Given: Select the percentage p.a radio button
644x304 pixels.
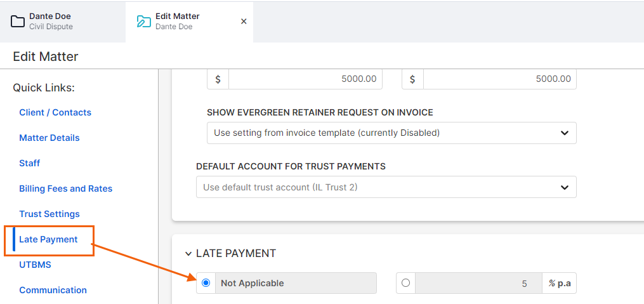Looking at the screenshot, I should click(406, 283).
